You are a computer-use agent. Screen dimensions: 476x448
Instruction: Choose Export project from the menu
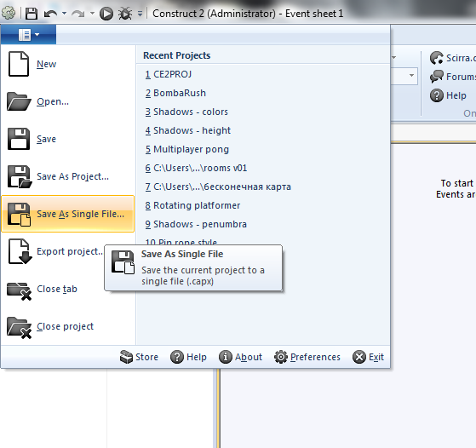point(70,251)
